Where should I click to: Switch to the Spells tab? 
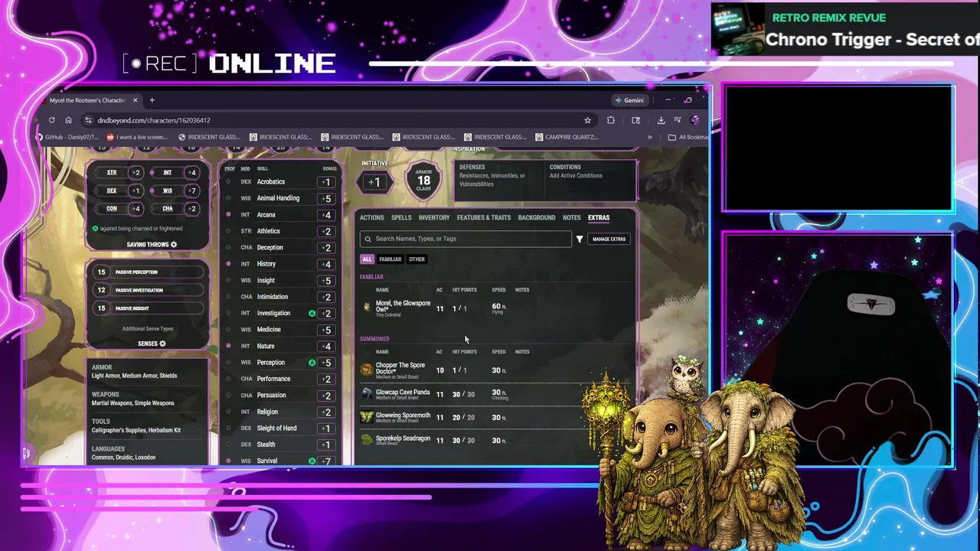(401, 217)
